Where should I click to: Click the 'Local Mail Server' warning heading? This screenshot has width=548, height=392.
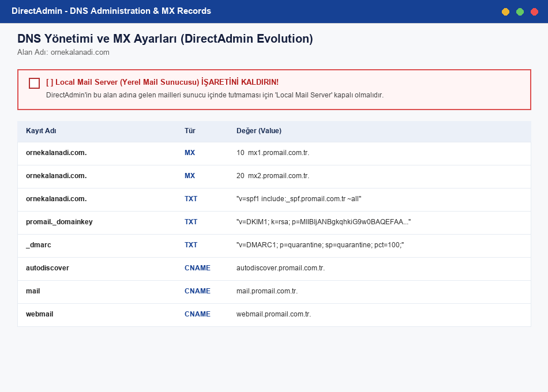click(162, 82)
